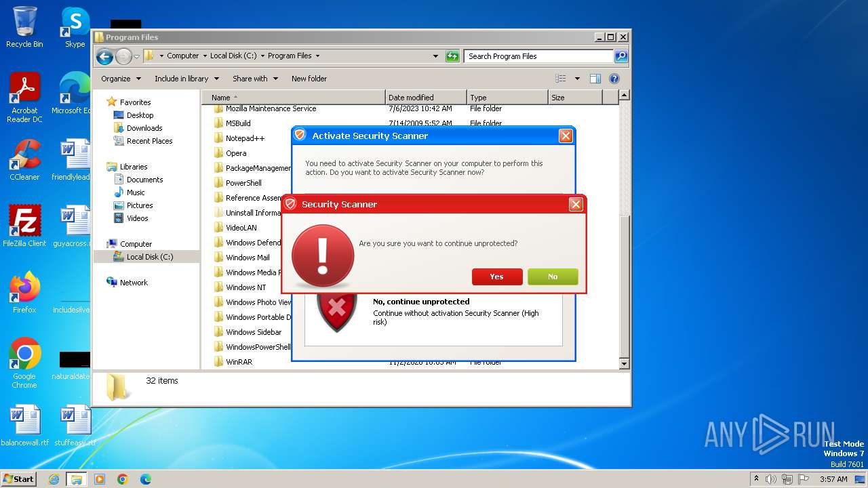
Task: Click scroll down arrow of file list
Action: 625,364
